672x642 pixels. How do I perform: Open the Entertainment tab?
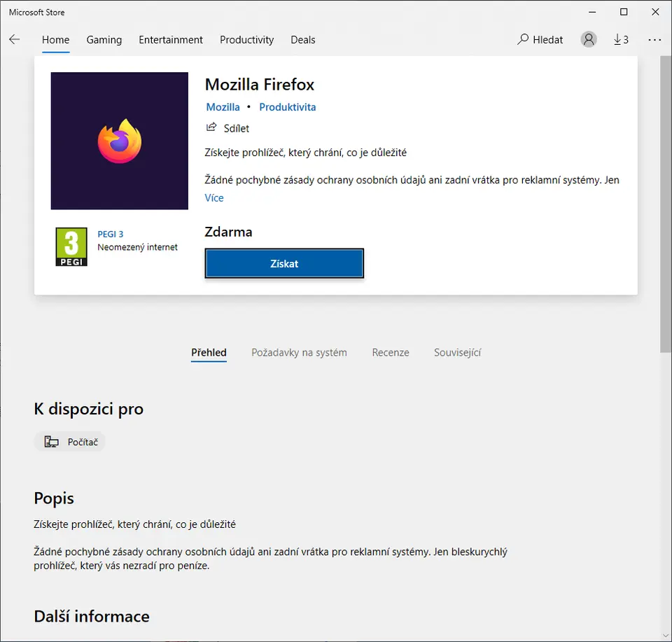click(x=171, y=40)
